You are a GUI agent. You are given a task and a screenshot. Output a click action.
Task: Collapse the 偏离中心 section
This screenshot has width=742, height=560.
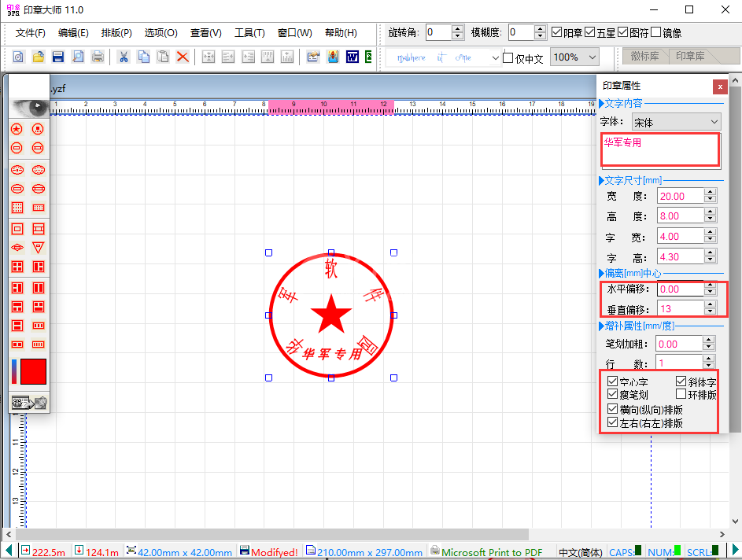coord(601,273)
